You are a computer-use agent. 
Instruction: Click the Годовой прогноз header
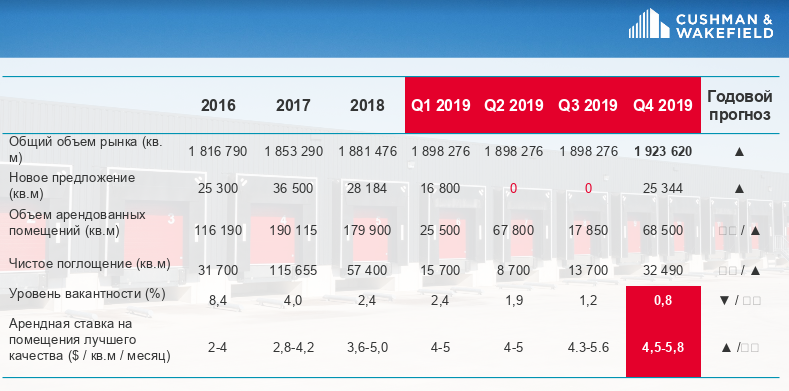(740, 105)
